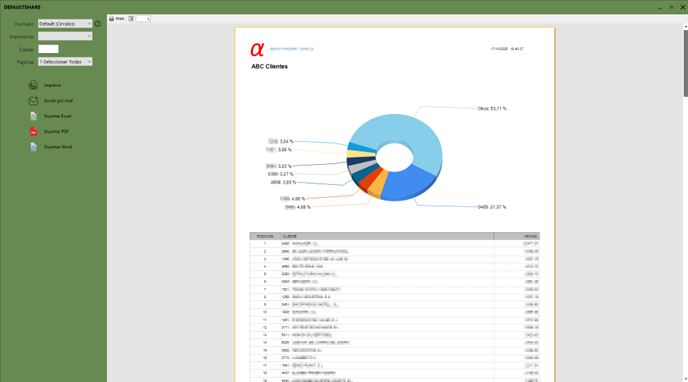Click the Enviar por mail label

tap(58, 101)
